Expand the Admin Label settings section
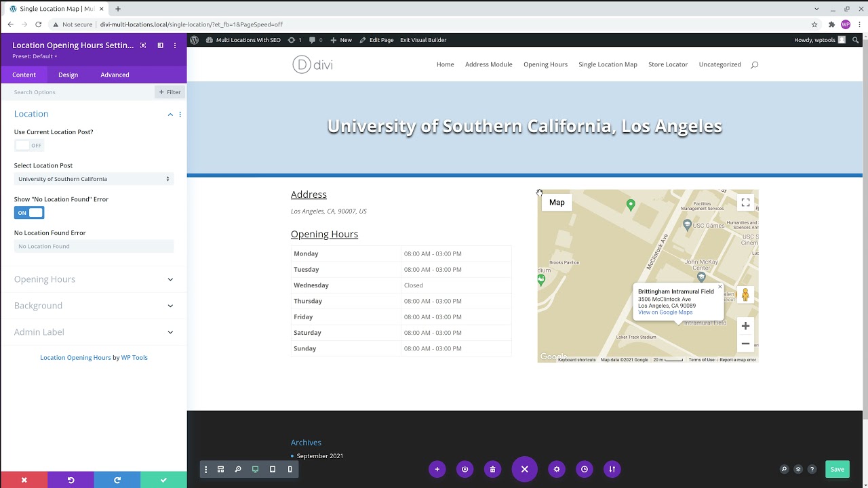The height and width of the screenshot is (488, 868). tap(94, 332)
